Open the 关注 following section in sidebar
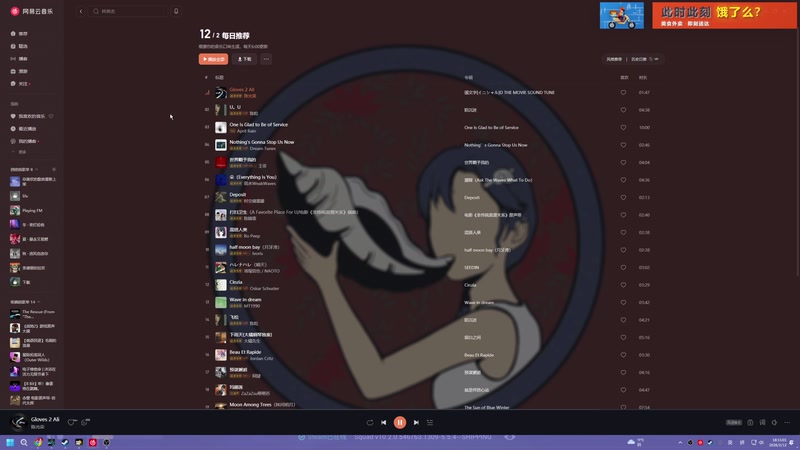 click(x=20, y=84)
